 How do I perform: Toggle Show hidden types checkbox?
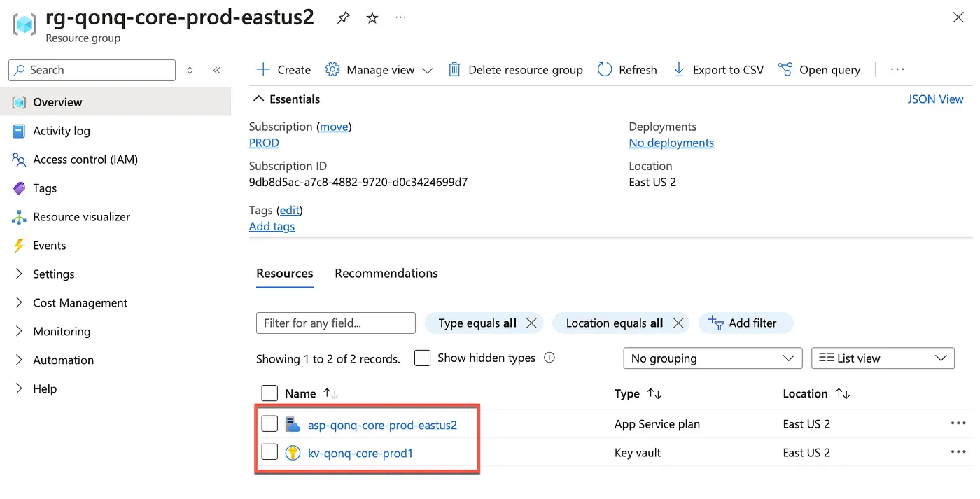click(422, 358)
